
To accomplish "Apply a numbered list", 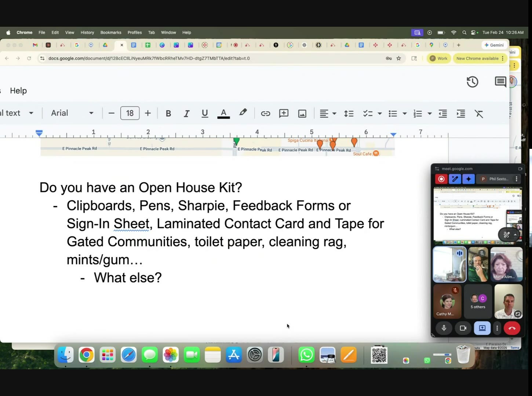I will coord(418,114).
